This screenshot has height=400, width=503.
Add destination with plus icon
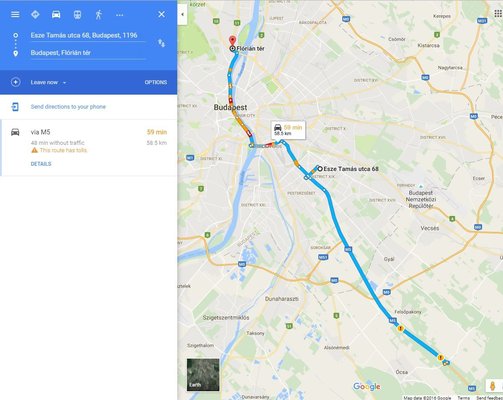[x=16, y=82]
